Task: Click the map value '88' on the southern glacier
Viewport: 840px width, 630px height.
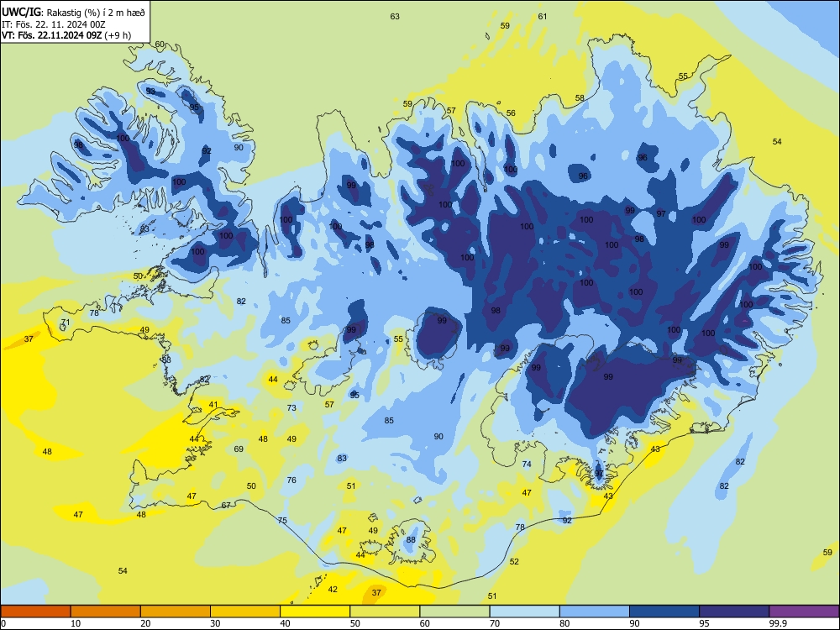Action: tap(411, 539)
